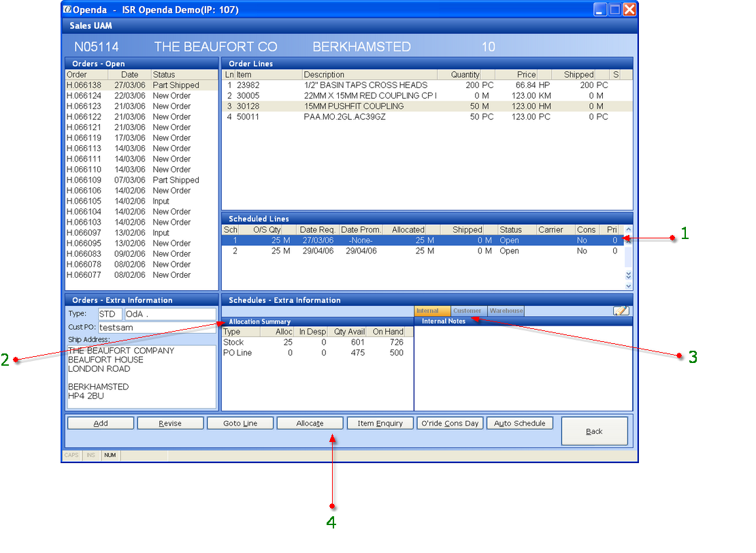The width and height of the screenshot is (756, 553).
Task: Click the Orders list Order column header
Action: click(87, 75)
